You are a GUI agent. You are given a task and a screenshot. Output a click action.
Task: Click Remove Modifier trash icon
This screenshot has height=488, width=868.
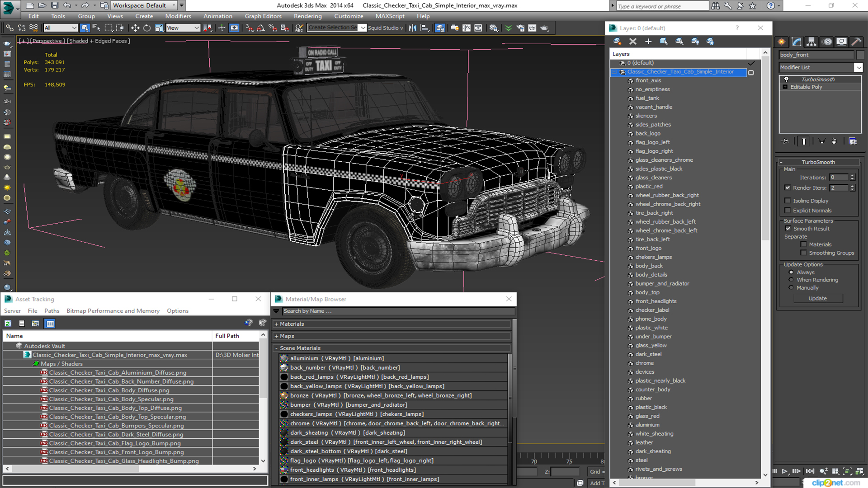tap(834, 141)
